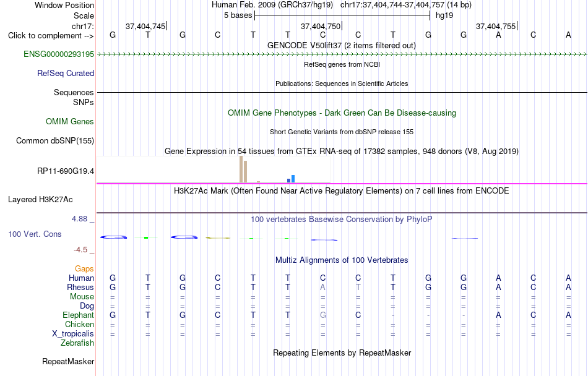
Task: Click the grayed 'A' base in Rhesus row
Action: pyautogui.click(x=323, y=287)
